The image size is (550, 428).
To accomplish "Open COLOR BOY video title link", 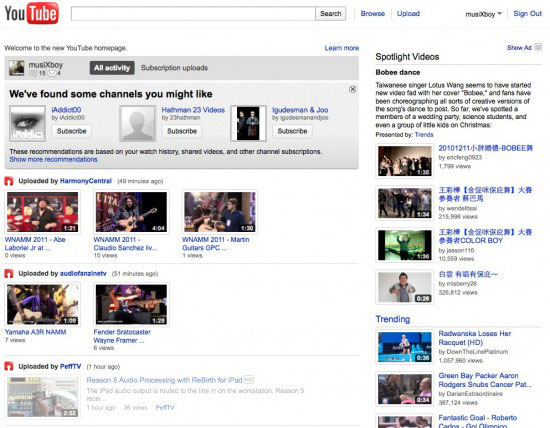I will point(485,236).
